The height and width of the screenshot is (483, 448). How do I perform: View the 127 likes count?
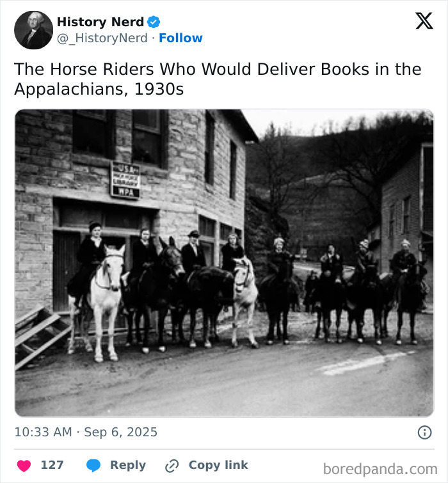pyautogui.click(x=52, y=465)
